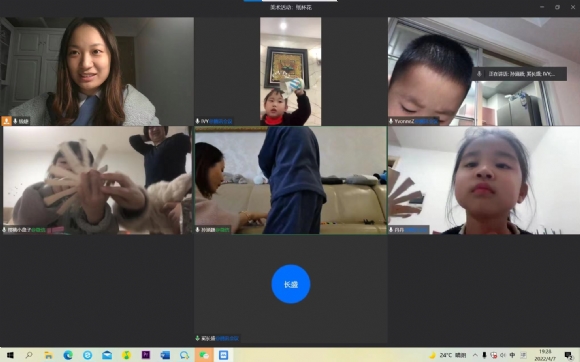The image size is (580, 362).
Task: Open the clock and date showing 19:28
Action: [x=544, y=355]
